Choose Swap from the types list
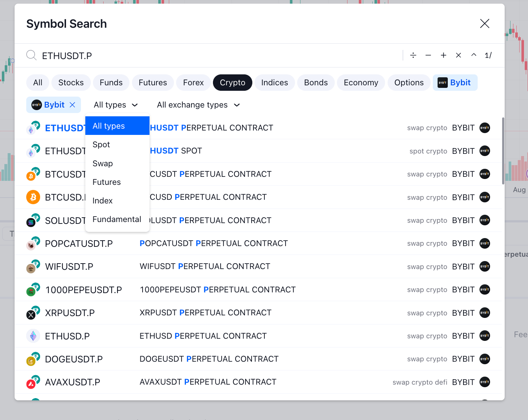 117,163
